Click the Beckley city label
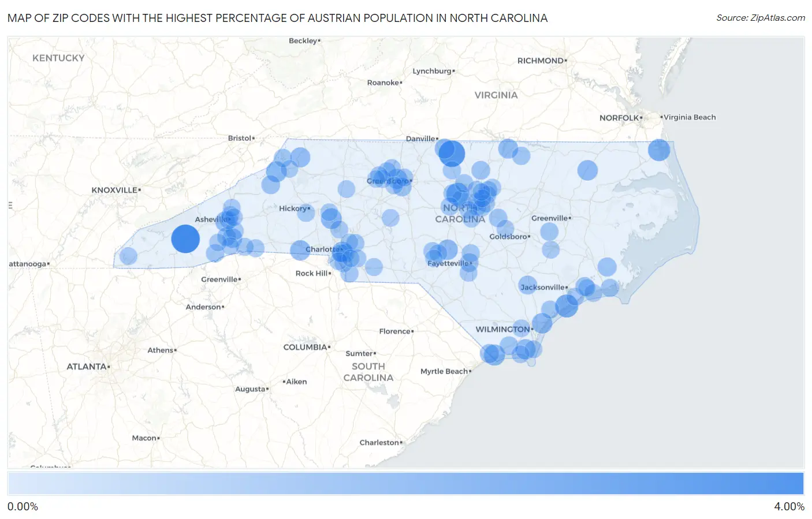The image size is (812, 519). pyautogui.click(x=303, y=41)
